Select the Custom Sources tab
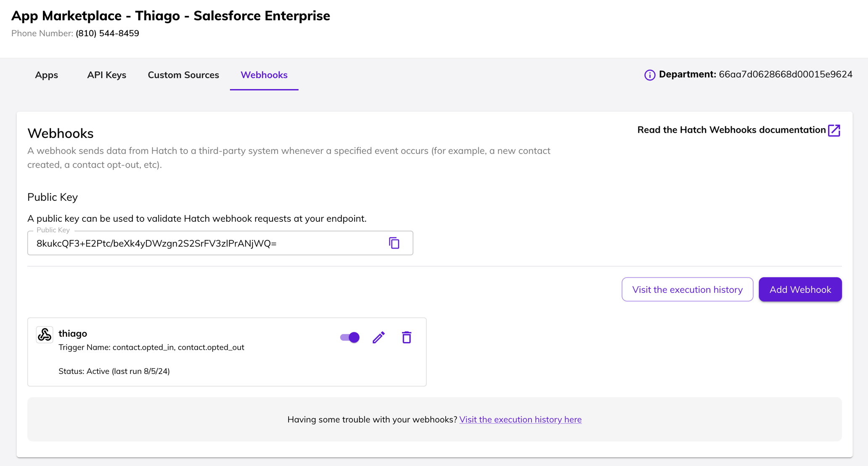Screen dimensions: 868x466 pos(183,75)
